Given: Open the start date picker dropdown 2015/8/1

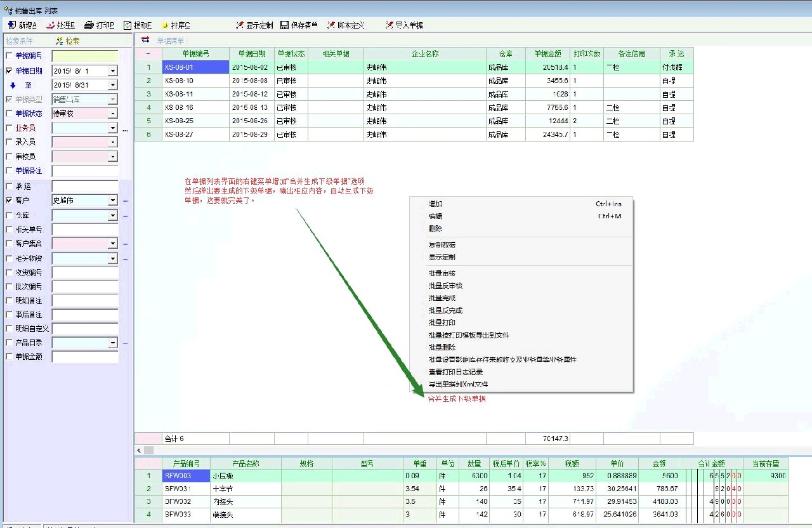Looking at the screenshot, I should 112,71.
